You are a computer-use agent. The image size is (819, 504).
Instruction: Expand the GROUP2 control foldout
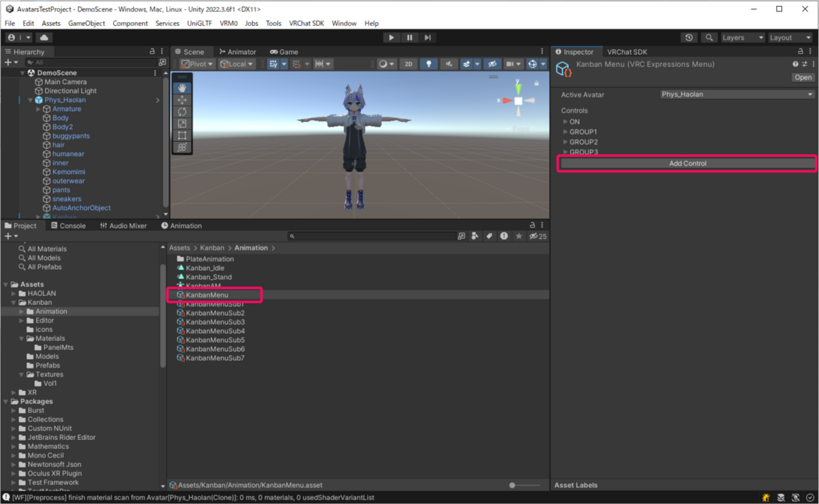565,143
